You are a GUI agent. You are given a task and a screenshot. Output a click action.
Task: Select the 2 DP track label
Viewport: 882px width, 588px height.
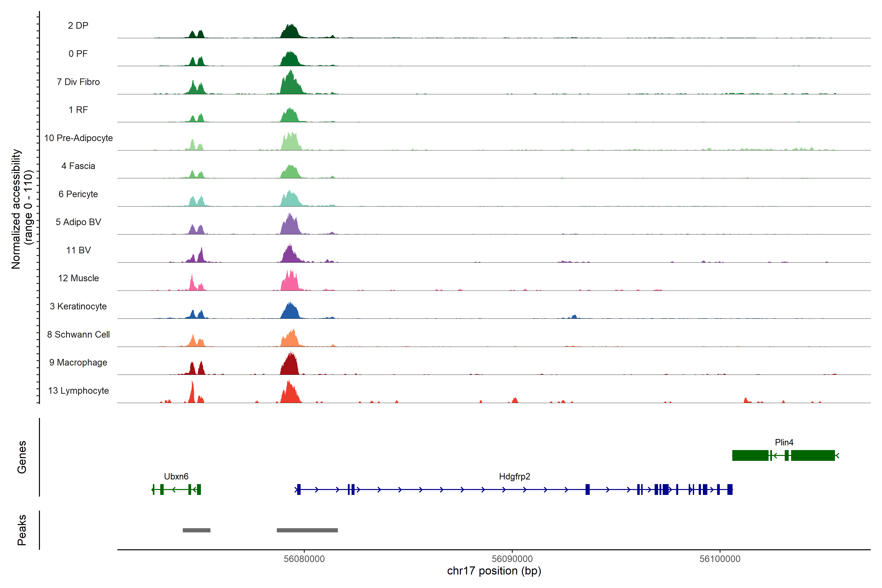click(x=78, y=25)
